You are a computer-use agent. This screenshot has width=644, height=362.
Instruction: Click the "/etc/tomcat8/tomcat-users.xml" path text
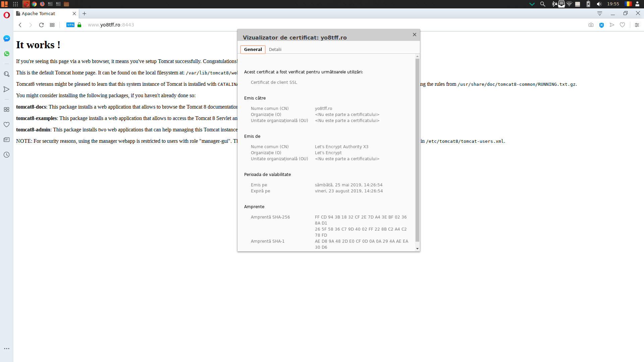click(x=465, y=141)
